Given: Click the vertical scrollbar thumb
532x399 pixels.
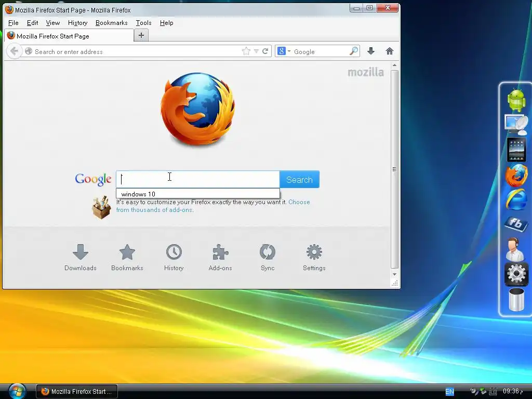Looking at the screenshot, I should 394,169.
